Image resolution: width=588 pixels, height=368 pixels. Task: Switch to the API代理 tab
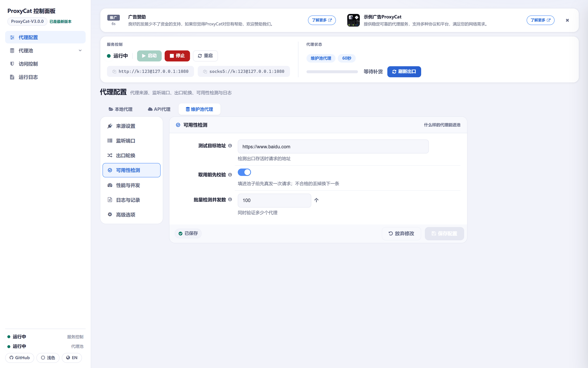159,109
